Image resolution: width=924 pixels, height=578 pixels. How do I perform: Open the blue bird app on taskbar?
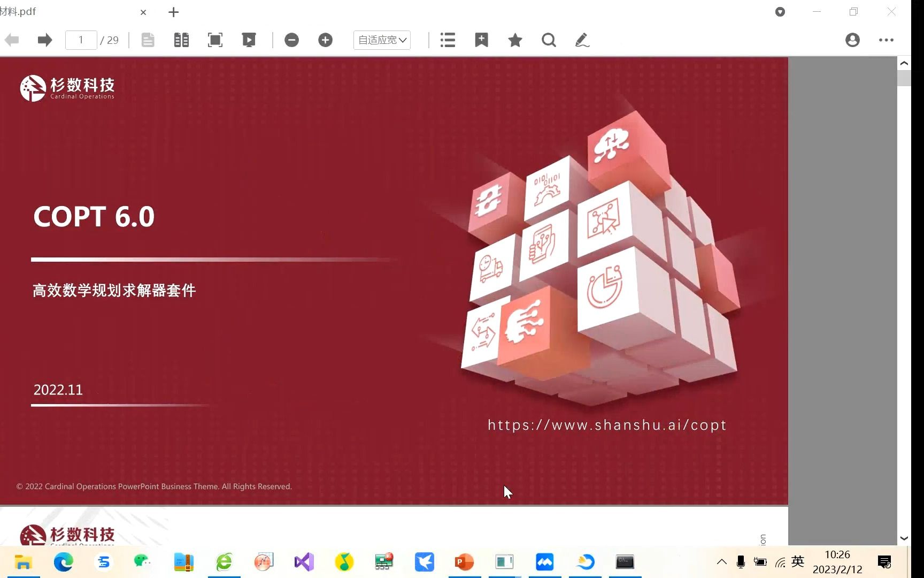click(x=424, y=562)
